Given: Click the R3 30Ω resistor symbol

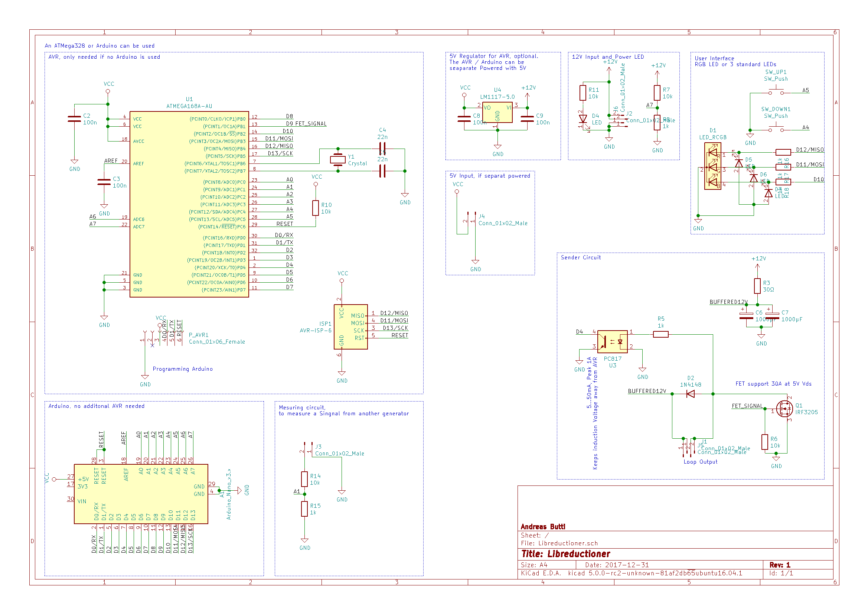Looking at the screenshot, I should 757,286.
